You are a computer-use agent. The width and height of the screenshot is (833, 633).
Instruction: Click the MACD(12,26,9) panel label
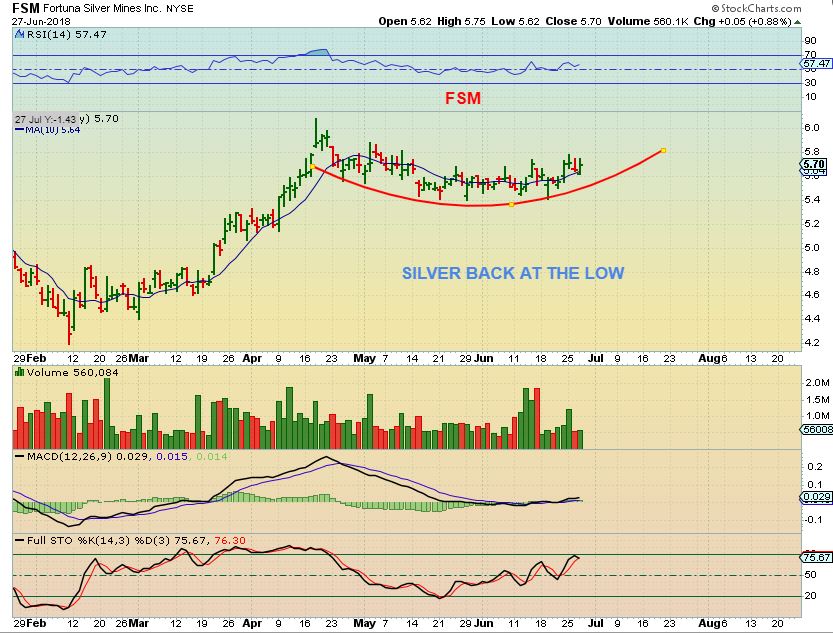click(x=70, y=457)
